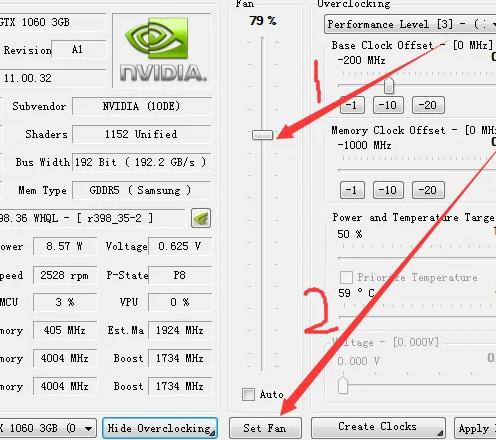Click Hide Overclocking button
Screen dimensions: 496x440
point(160,428)
